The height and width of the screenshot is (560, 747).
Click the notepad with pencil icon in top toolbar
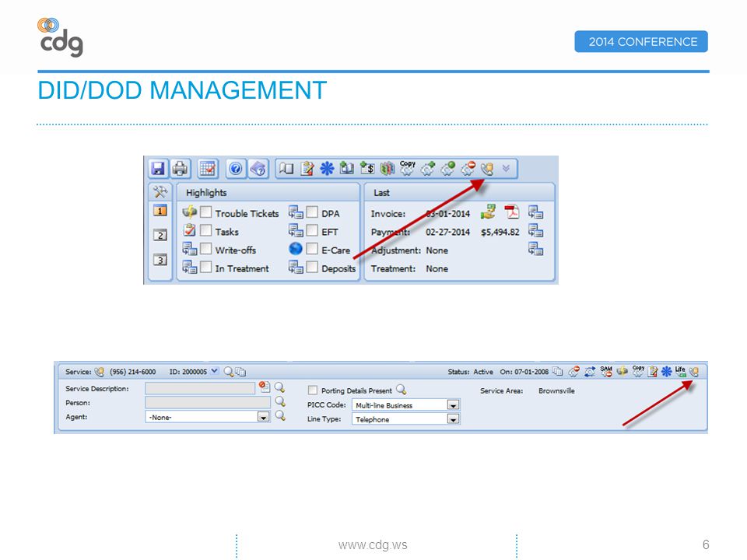click(307, 168)
